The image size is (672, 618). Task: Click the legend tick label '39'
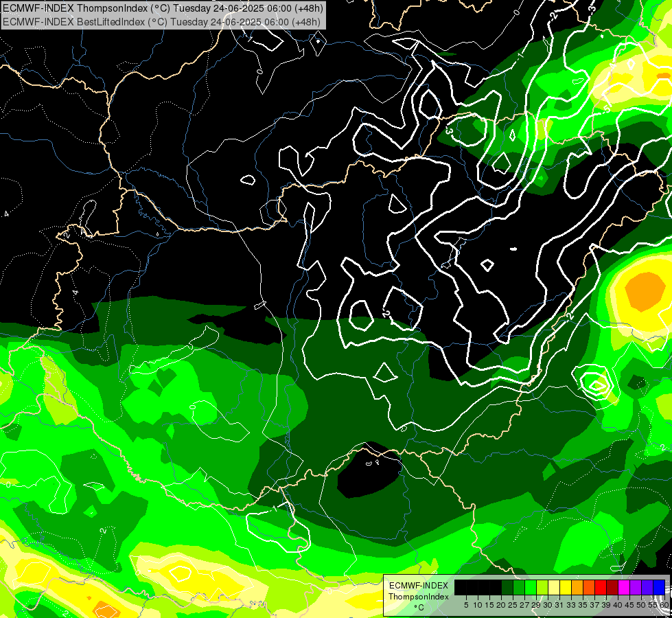tap(606, 605)
